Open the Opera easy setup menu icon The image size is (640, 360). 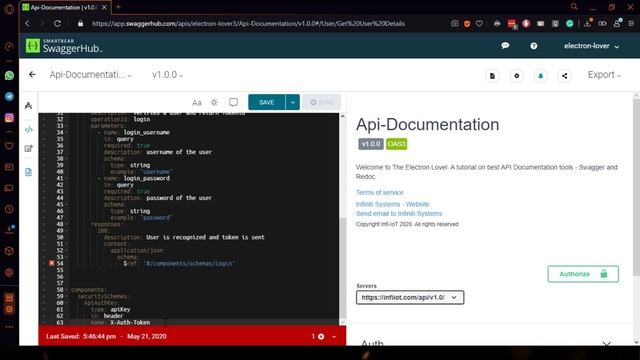(631, 24)
